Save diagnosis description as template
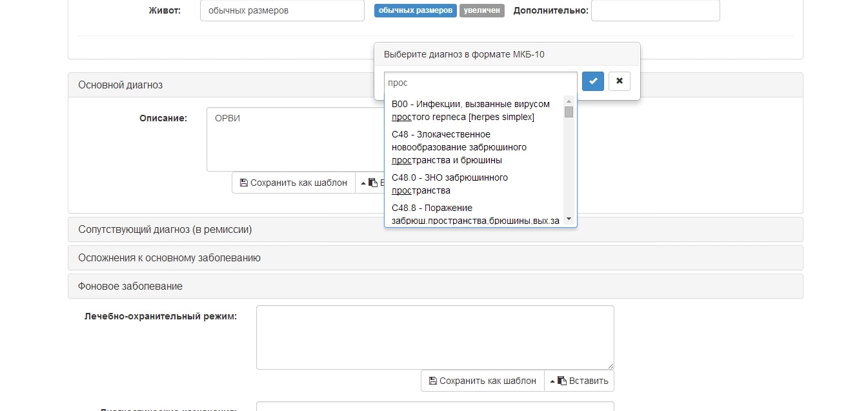 (294, 183)
